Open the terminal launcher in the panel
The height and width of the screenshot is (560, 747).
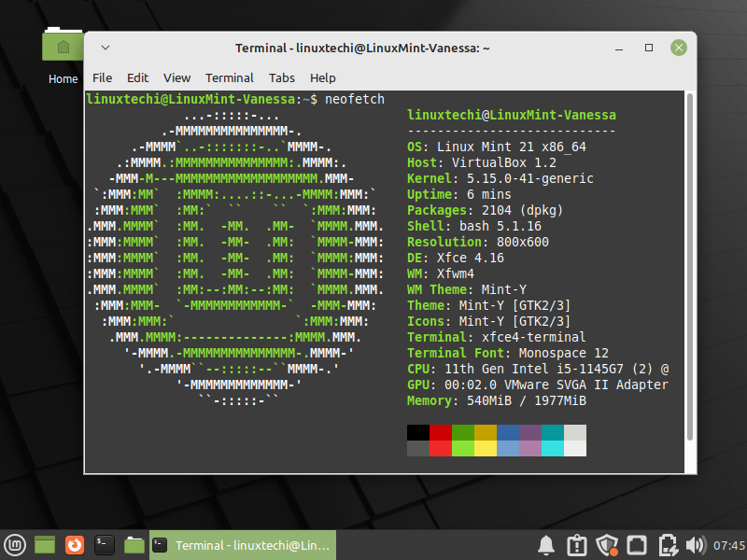[x=105, y=545]
